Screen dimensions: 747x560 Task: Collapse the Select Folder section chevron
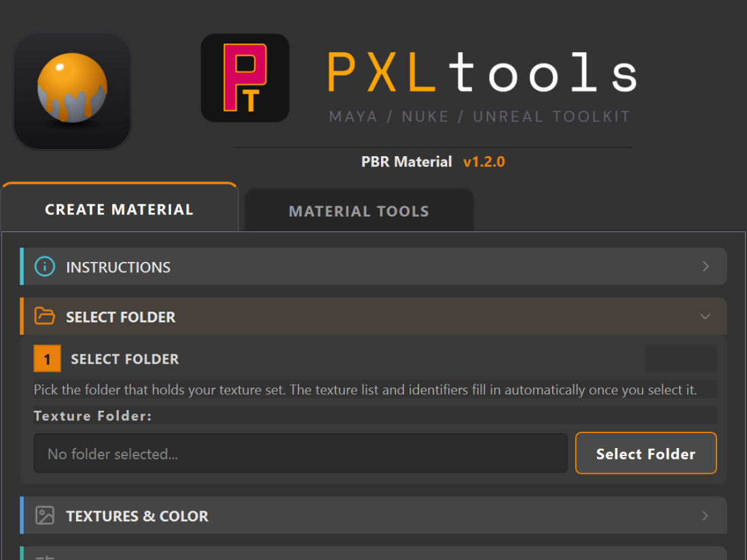point(706,317)
